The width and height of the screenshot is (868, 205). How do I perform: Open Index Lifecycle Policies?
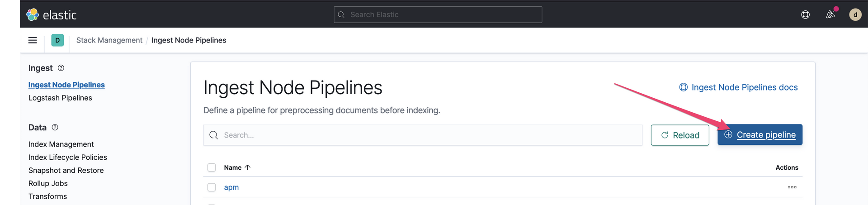pos(68,157)
